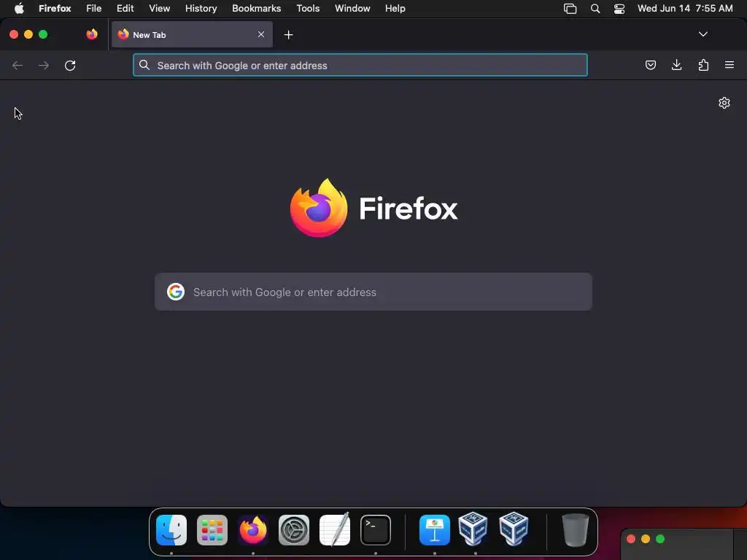Open a new tab with plus button
Image resolution: width=747 pixels, height=560 pixels.
tap(288, 35)
